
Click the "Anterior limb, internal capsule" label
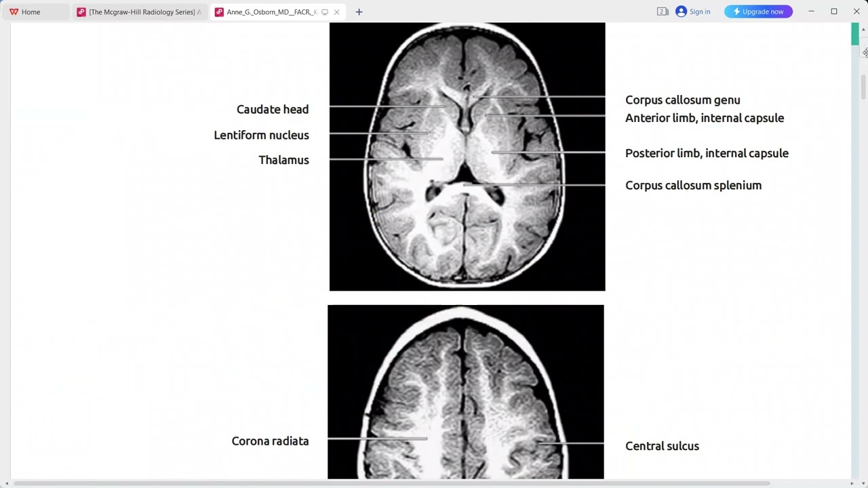[705, 118]
